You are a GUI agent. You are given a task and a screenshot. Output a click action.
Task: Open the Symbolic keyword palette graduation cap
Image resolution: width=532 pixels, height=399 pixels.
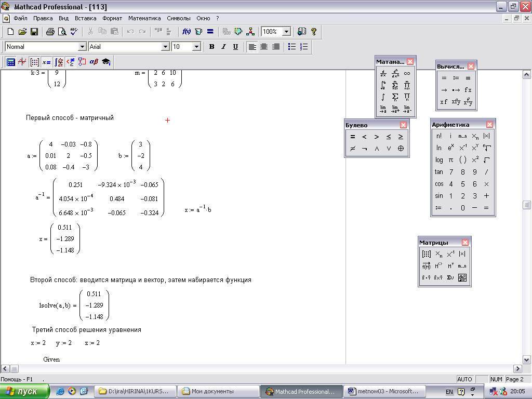coord(106,62)
